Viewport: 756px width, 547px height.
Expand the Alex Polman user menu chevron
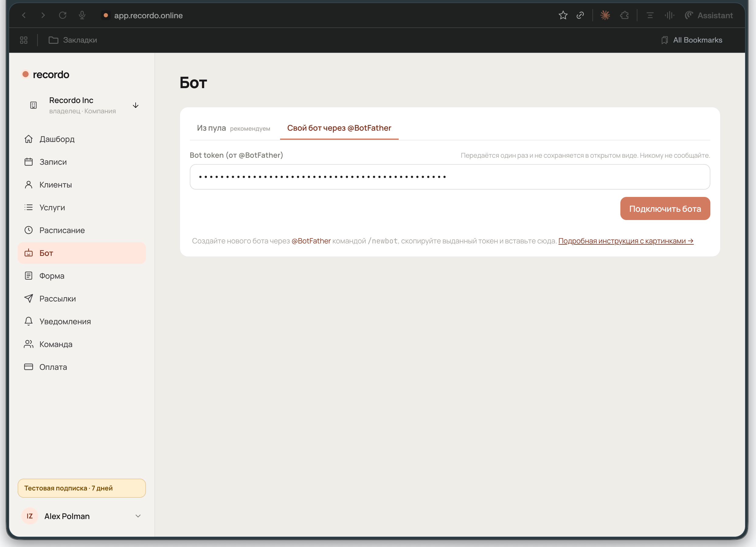(x=138, y=516)
